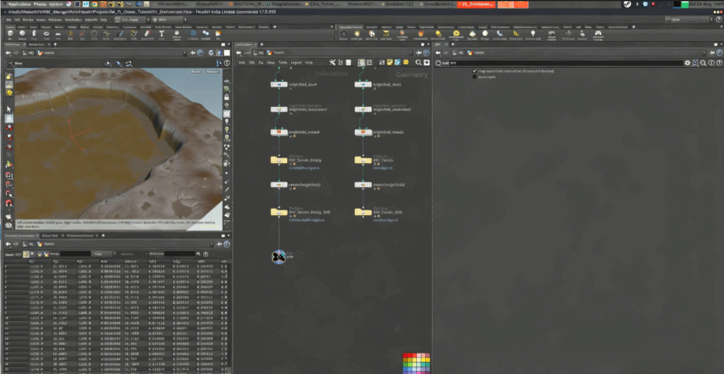
Task: Open the File menu
Action: [x=9, y=20]
